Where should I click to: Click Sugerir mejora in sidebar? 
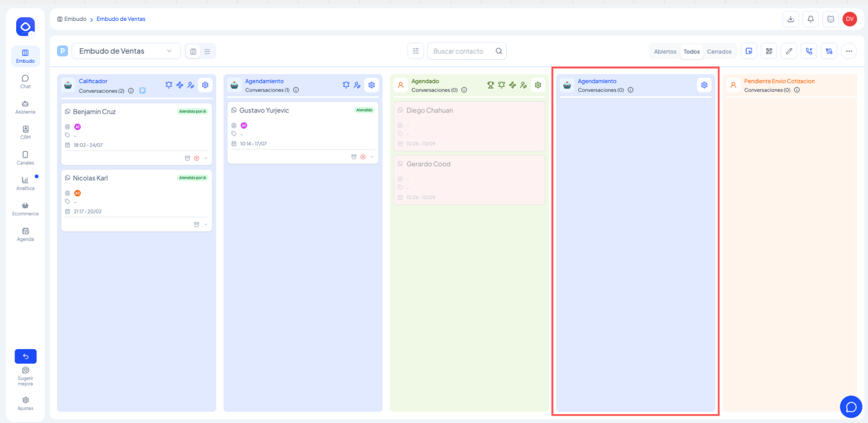coord(25,376)
